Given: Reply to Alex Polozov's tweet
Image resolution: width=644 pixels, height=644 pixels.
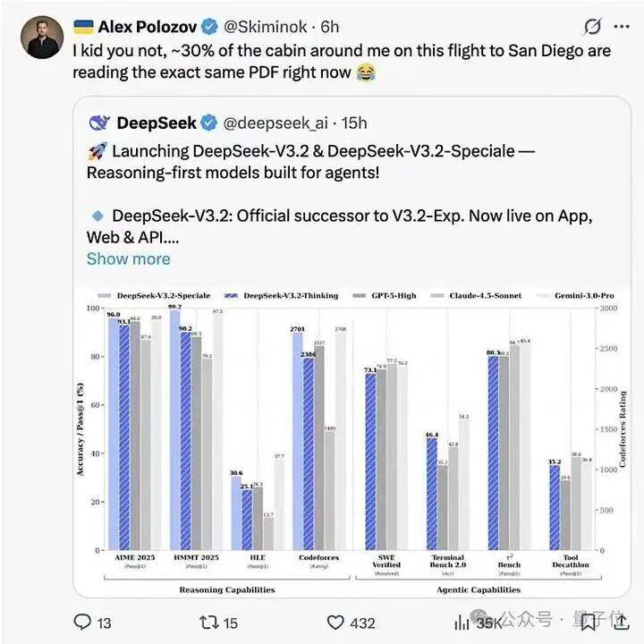Looking at the screenshot, I should click(81, 622).
